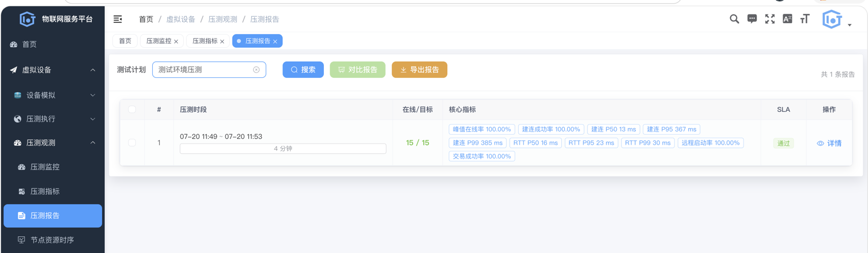
Task: Open the font size setting icon
Action: point(805,19)
